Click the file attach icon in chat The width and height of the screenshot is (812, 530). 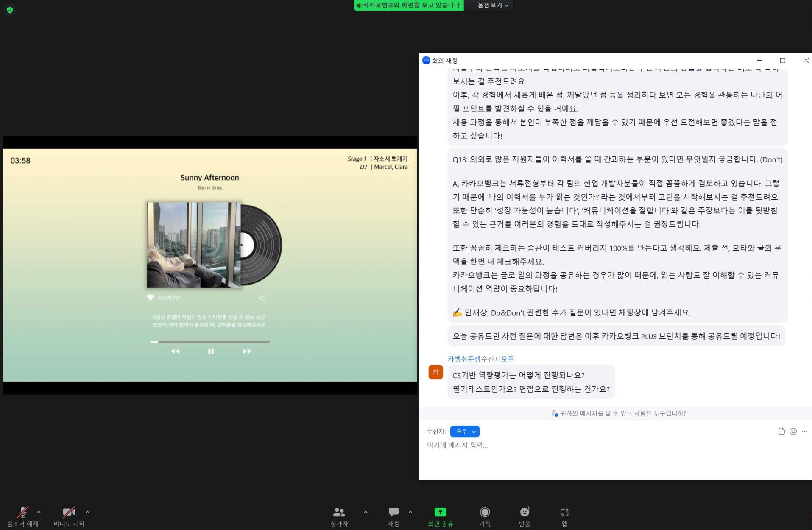pos(781,431)
